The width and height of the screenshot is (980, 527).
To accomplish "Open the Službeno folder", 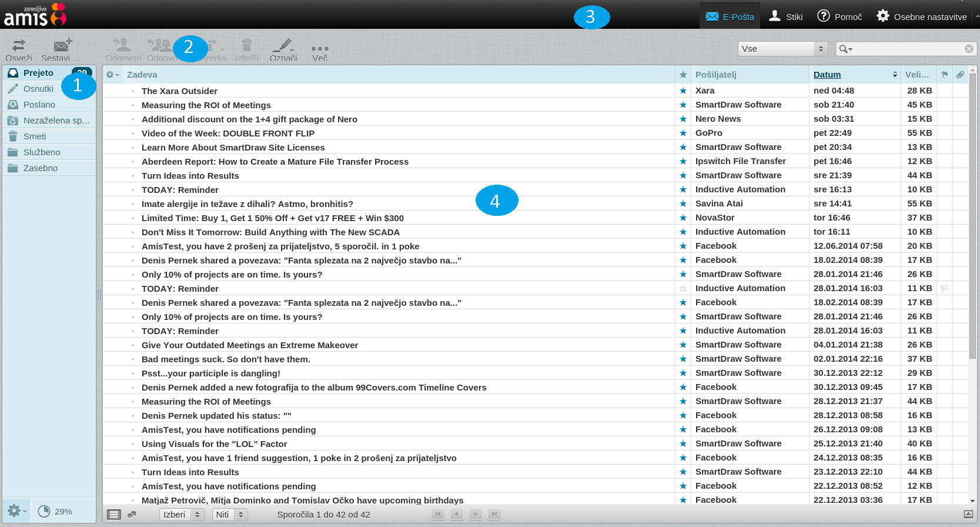I will [49, 152].
